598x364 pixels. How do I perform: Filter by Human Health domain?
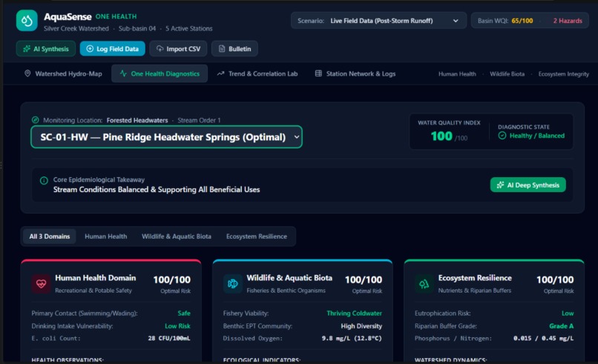105,236
